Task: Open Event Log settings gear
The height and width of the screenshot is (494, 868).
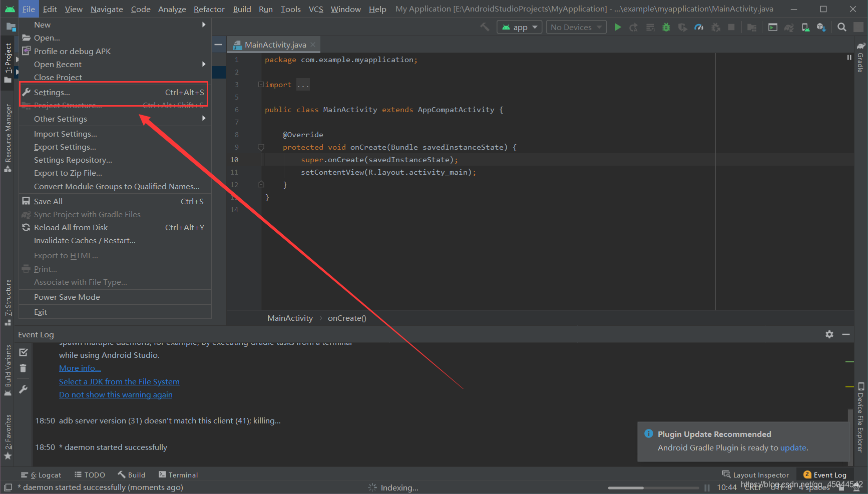Action: [x=829, y=334]
